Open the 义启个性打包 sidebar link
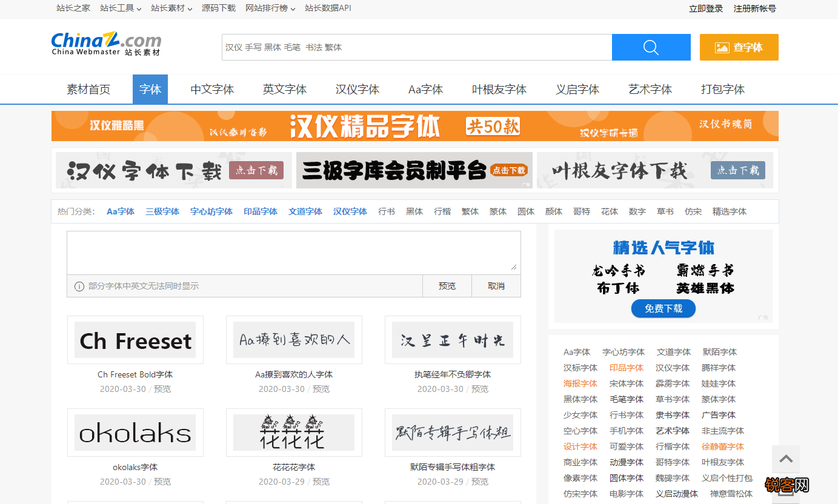 tap(727, 478)
